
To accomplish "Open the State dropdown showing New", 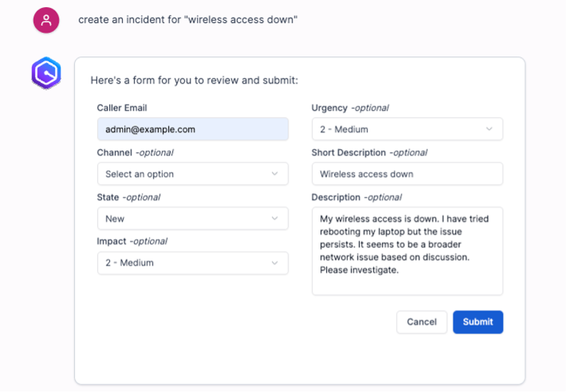I will click(x=193, y=218).
